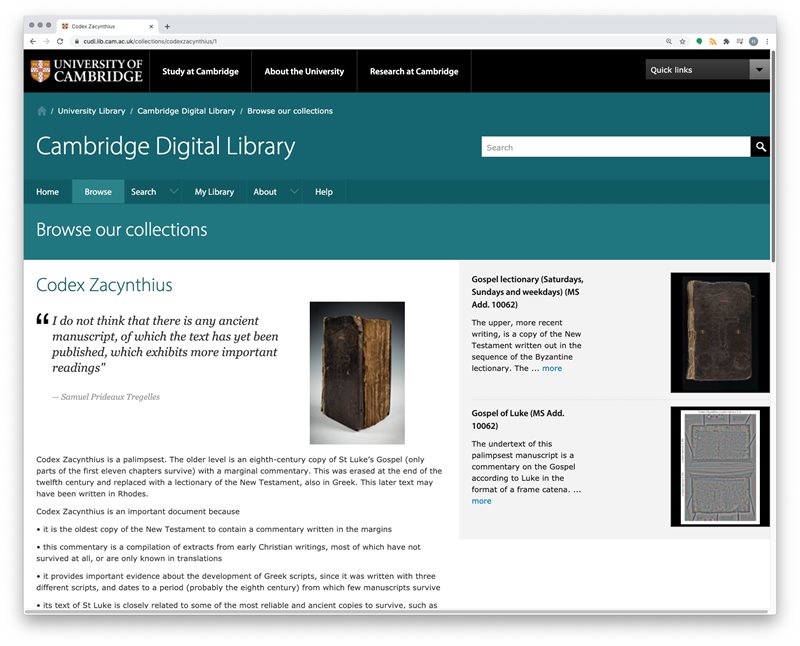The width and height of the screenshot is (800, 646).
Task: Reload the page using the browser refresh icon
Action: [x=60, y=41]
